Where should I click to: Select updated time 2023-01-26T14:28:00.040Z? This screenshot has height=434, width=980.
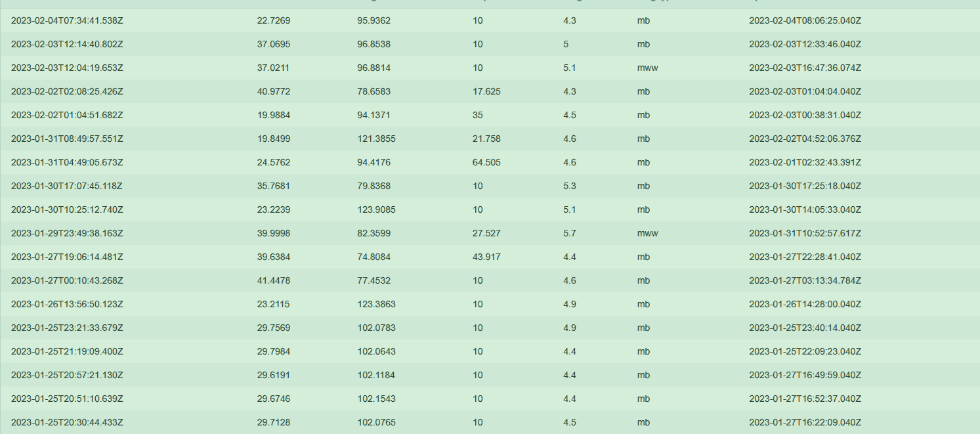coord(805,304)
